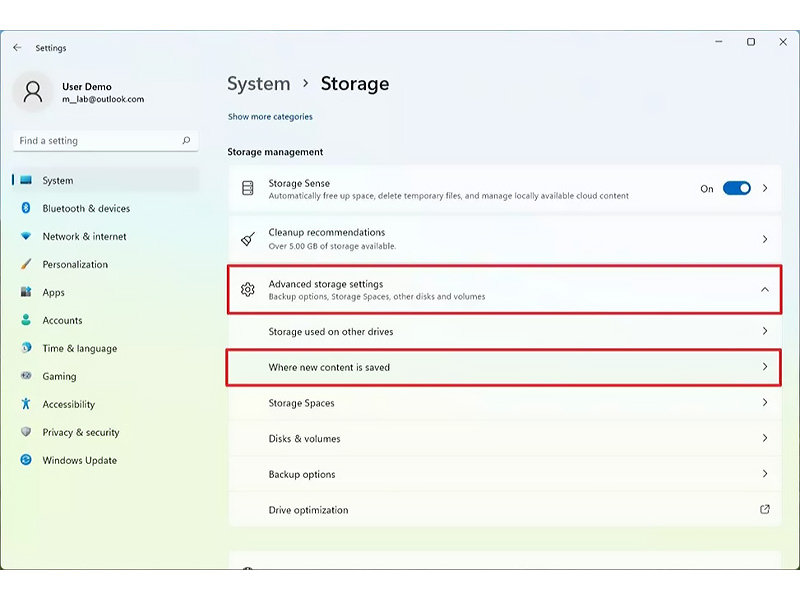800x600 pixels.
Task: Click the Network wifi icon
Action: [26, 236]
